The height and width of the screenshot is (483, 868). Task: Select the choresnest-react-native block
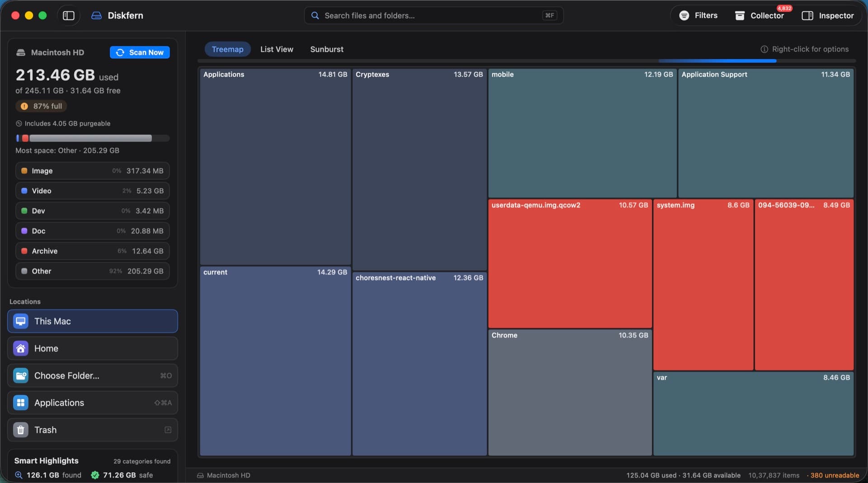coord(420,364)
